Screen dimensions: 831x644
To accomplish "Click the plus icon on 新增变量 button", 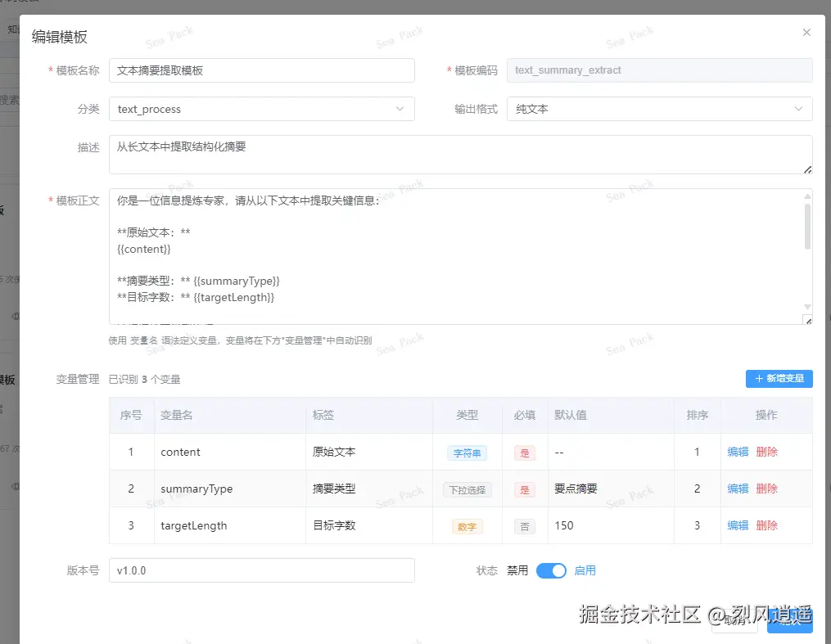I will 759,379.
